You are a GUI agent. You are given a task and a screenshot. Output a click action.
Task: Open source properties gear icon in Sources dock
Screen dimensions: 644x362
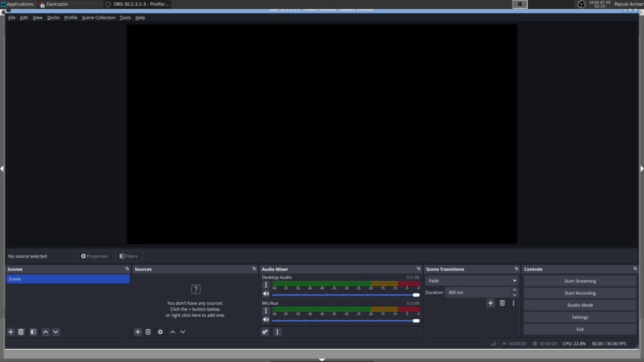(x=160, y=332)
